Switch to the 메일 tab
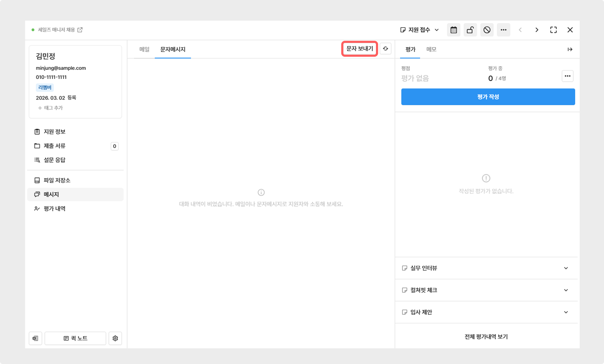The image size is (604, 364). coord(144,49)
